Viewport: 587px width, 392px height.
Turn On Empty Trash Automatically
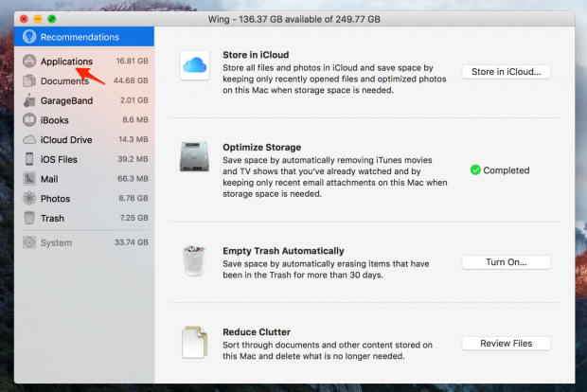pyautogui.click(x=506, y=262)
